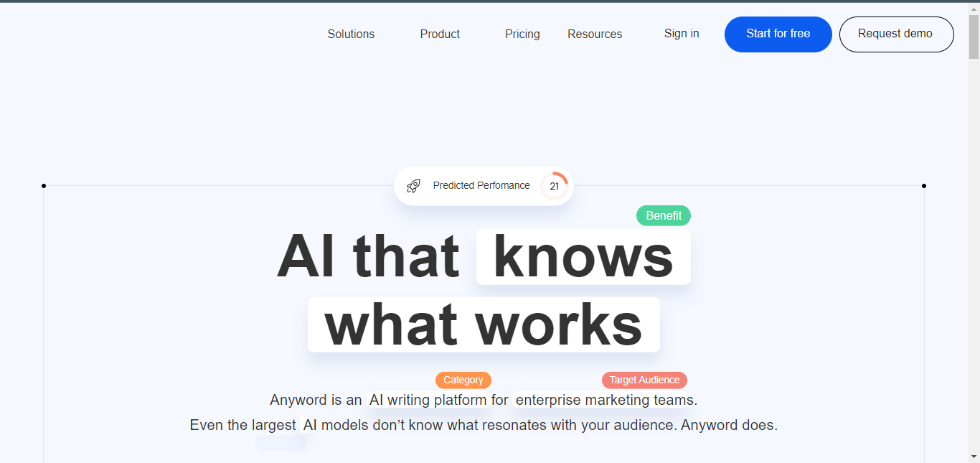Click the green Benefit tag
980x463 pixels.
point(664,215)
